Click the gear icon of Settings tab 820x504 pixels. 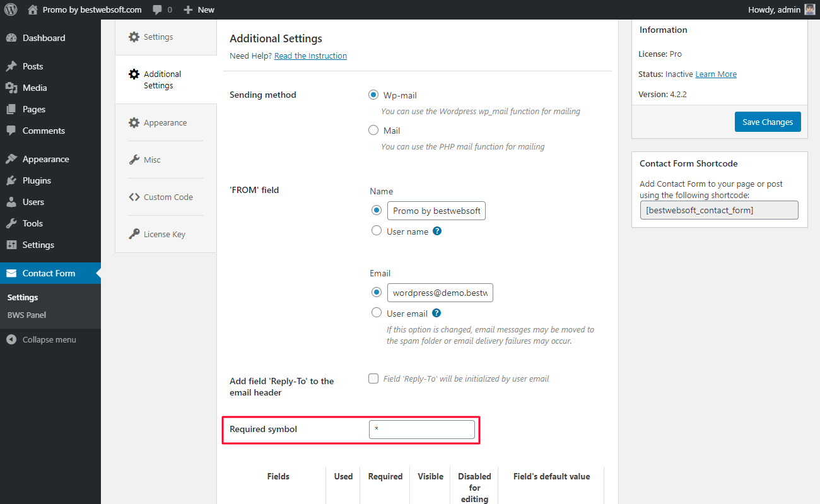coord(134,37)
